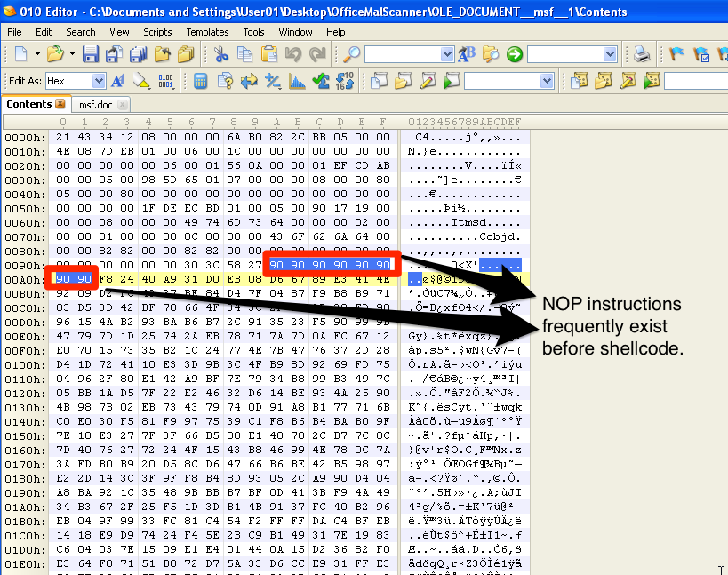The width and height of the screenshot is (728, 575).
Task: Toggle the highlight marker tool
Action: click(x=141, y=82)
